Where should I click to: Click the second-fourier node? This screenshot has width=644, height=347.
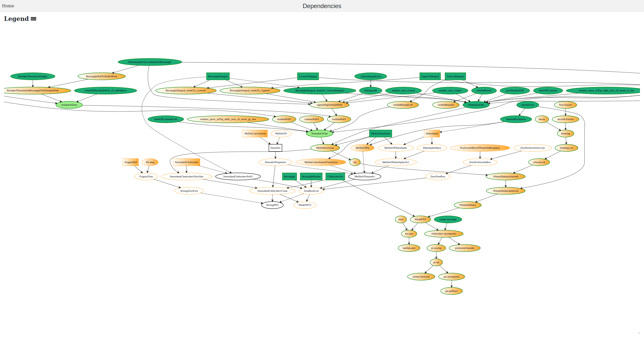point(565,119)
